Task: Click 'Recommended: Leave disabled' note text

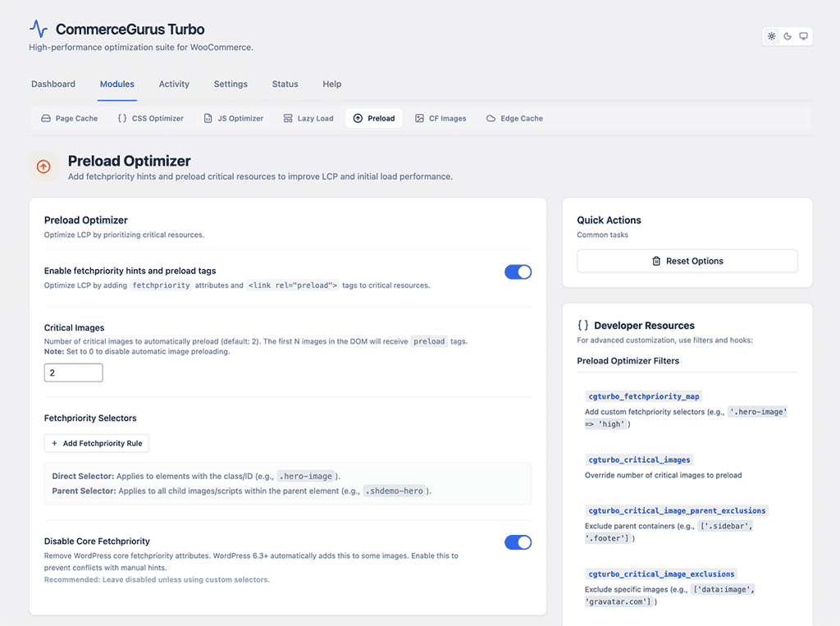Action: point(157,580)
